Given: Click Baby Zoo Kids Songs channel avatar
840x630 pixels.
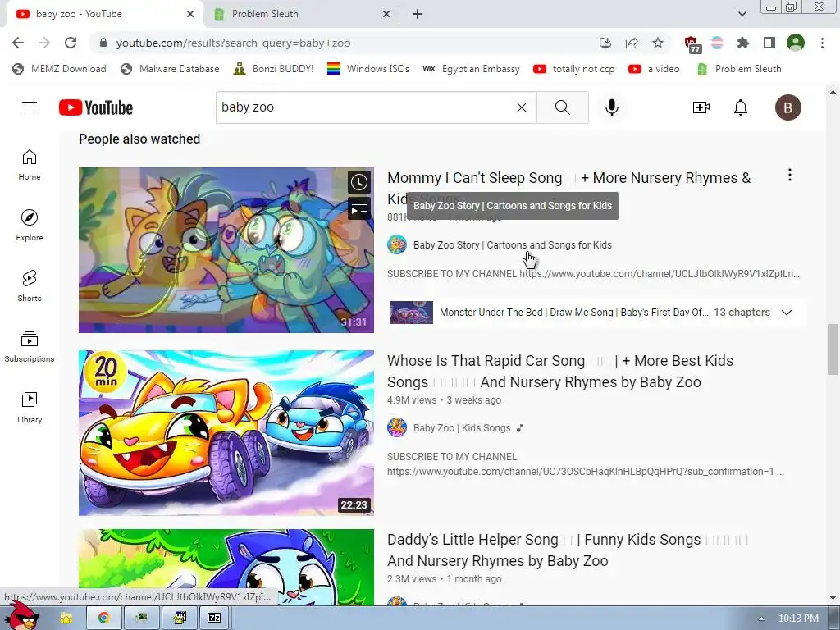Looking at the screenshot, I should [x=397, y=427].
